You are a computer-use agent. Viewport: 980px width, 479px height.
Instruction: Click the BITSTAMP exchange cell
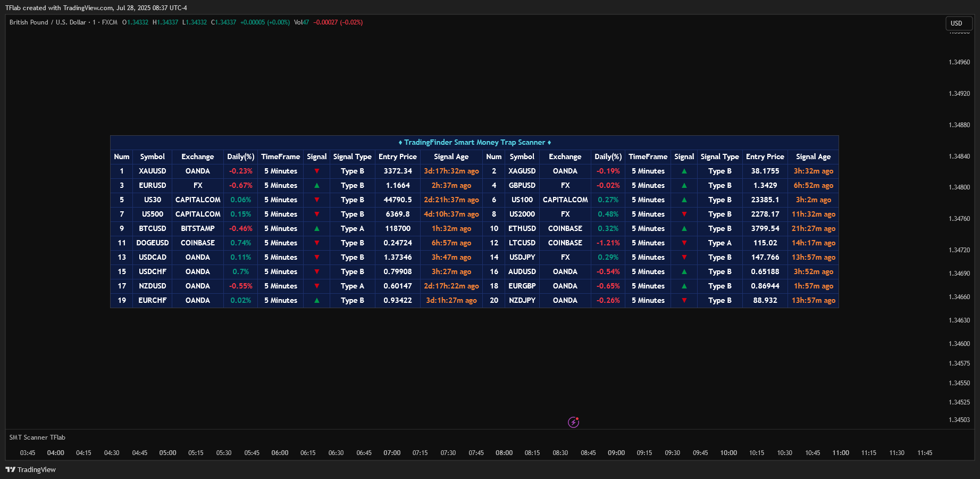point(198,228)
